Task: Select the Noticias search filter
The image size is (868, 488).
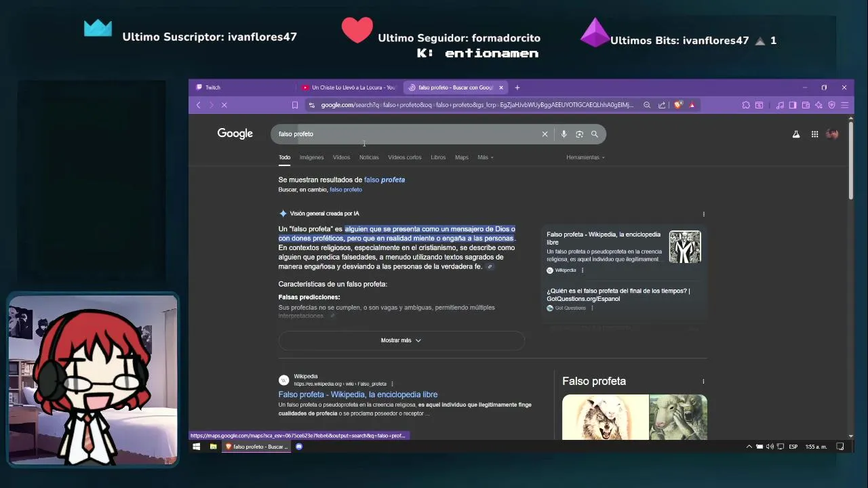Action: point(369,157)
